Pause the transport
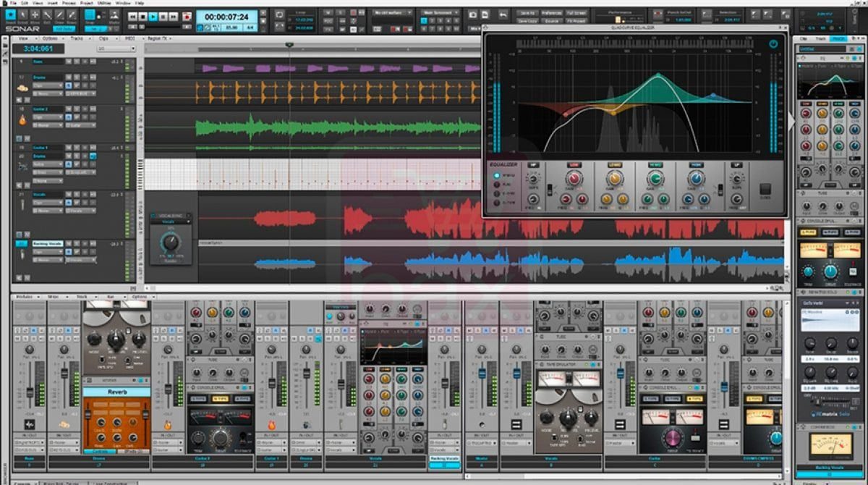The image size is (868, 485). click(163, 17)
